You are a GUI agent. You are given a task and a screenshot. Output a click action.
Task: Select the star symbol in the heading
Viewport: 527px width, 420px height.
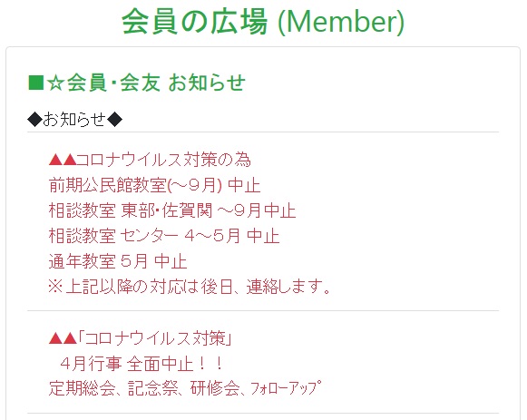tap(55, 83)
